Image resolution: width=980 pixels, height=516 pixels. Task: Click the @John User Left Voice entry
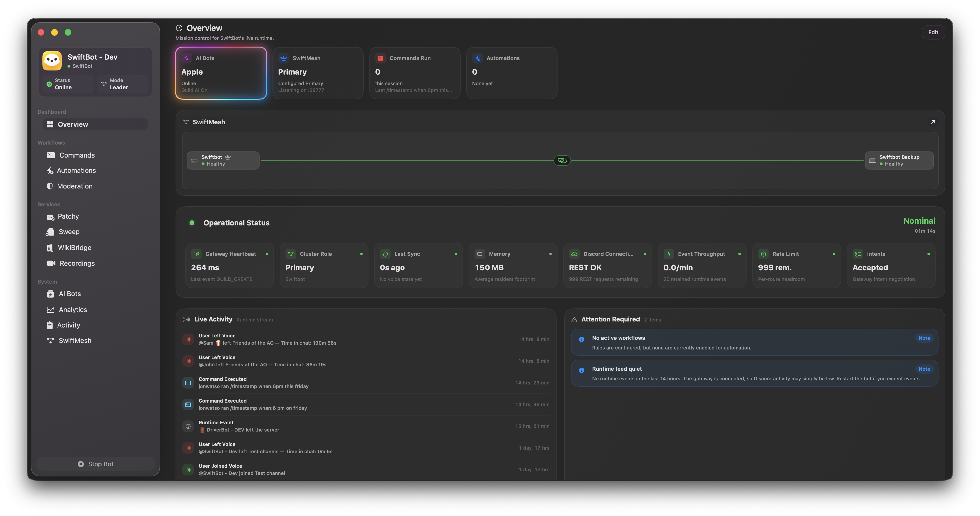(x=366, y=361)
